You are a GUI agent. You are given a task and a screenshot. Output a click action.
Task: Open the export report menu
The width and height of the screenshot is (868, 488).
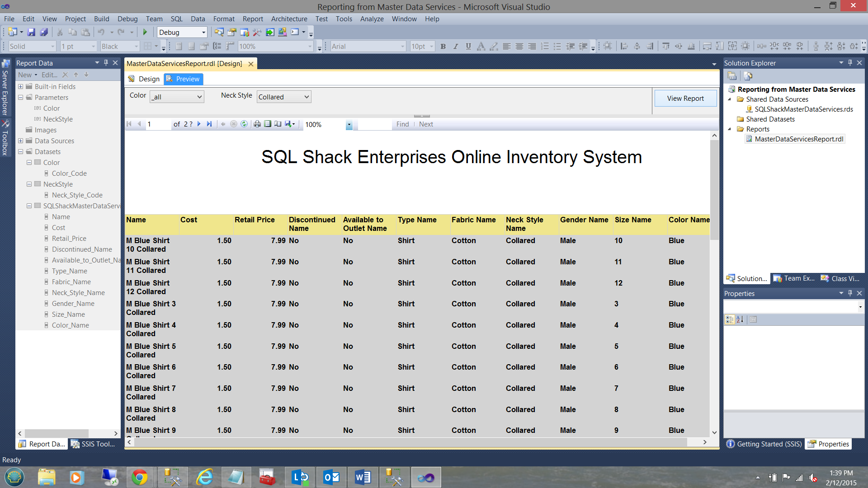click(290, 124)
